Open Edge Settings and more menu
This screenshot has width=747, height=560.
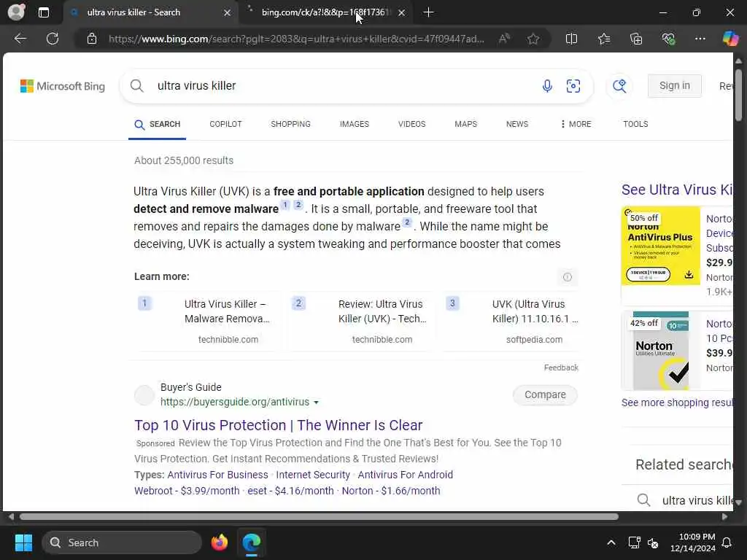[x=700, y=39]
